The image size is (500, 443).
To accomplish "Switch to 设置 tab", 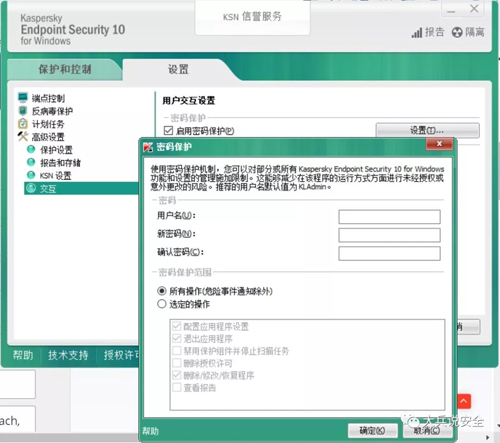I will [178, 69].
